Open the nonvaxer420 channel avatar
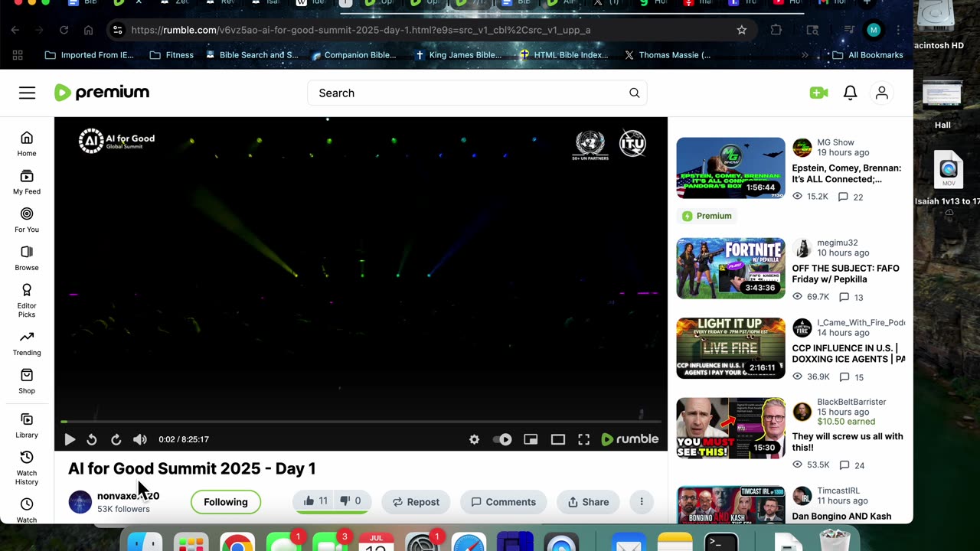This screenshot has height=551, width=980. pyautogui.click(x=80, y=502)
